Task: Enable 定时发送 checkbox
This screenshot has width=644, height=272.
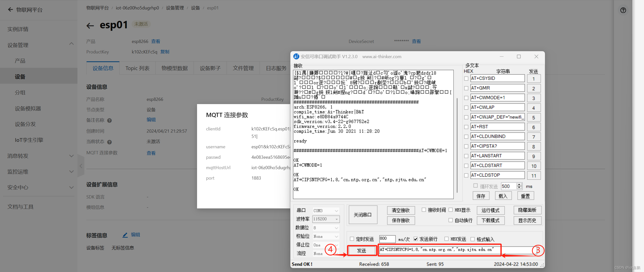Action: 352,239
